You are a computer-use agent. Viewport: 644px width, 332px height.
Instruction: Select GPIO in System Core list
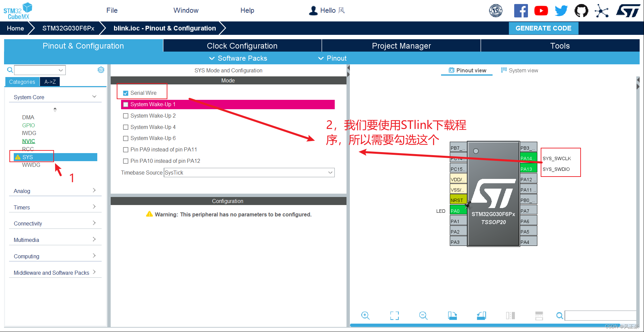coord(29,125)
